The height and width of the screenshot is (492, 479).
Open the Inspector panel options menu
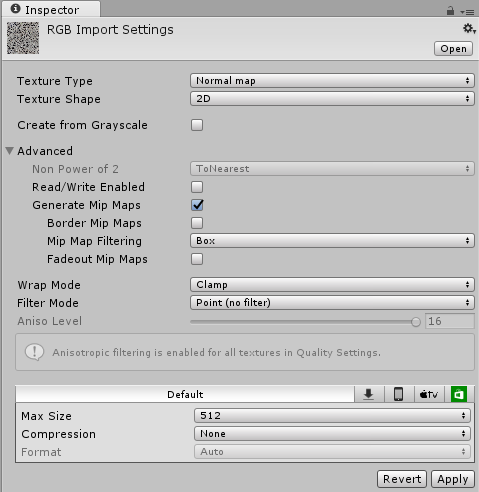(467, 12)
